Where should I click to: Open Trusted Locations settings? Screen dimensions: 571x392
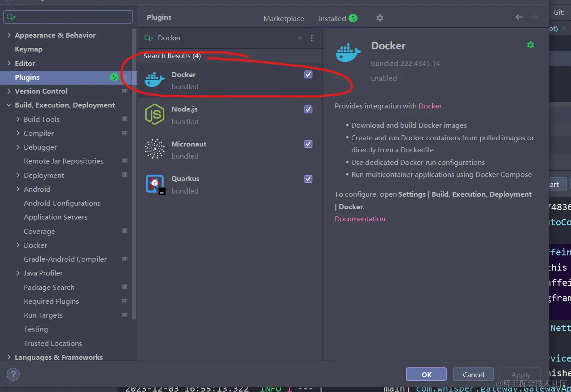53,343
